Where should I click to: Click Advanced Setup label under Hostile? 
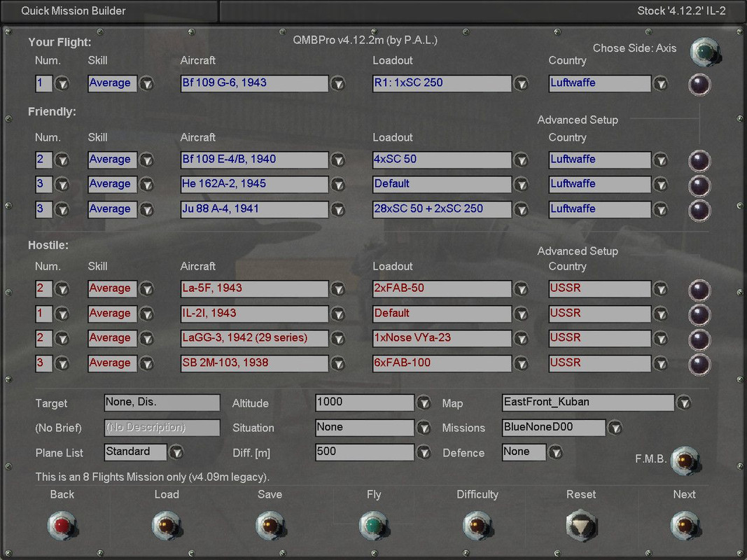[578, 251]
